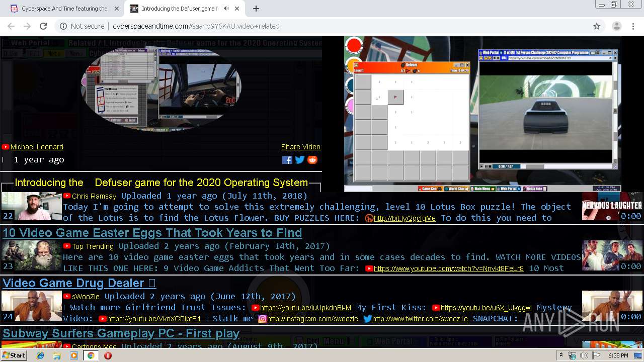The image size is (644, 362).
Task: Share the video on Twitter
Action: tap(300, 160)
